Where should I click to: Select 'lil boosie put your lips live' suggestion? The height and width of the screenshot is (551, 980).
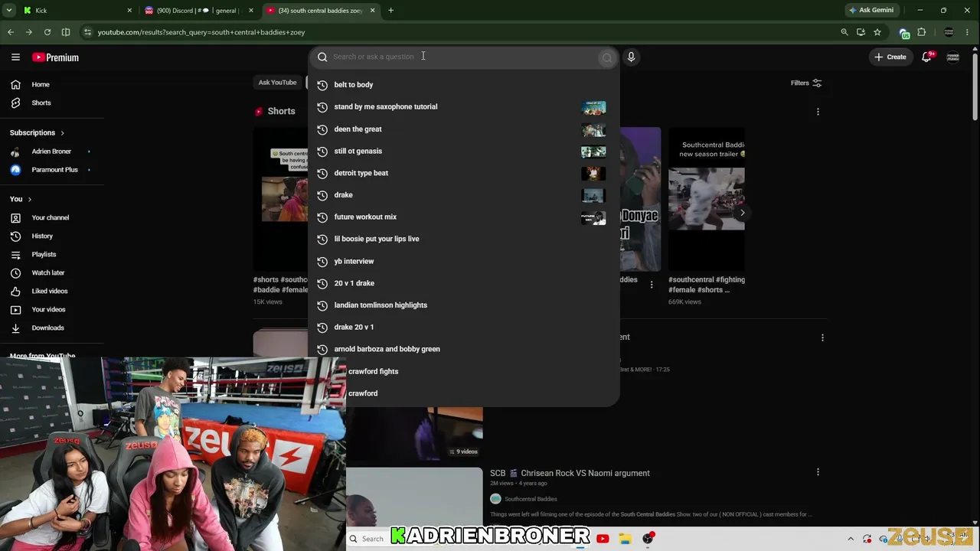pos(462,239)
